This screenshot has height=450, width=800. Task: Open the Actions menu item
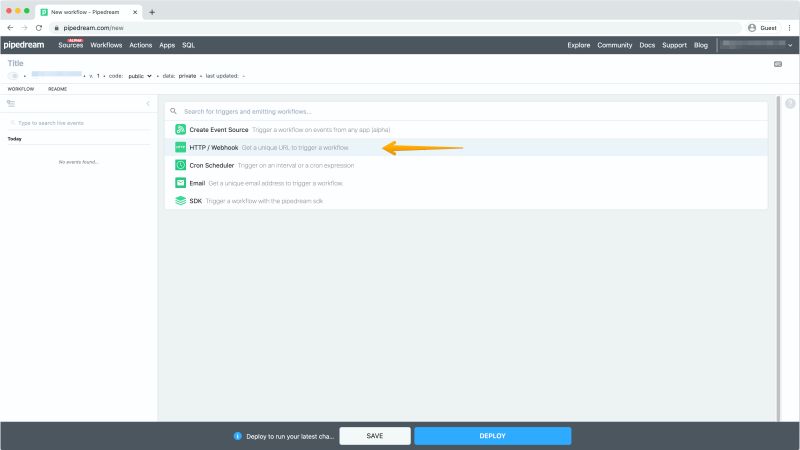(140, 45)
